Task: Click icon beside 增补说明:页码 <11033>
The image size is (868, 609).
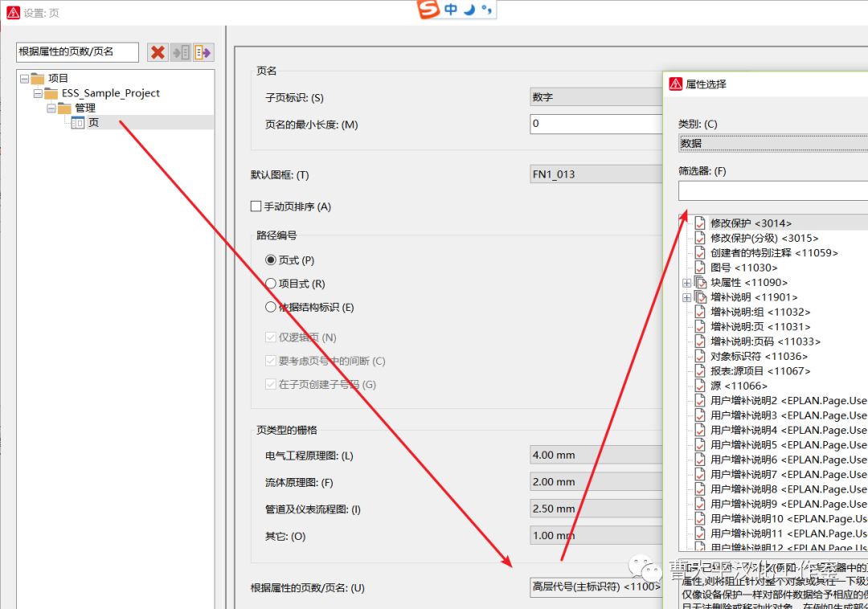Action: pos(700,341)
